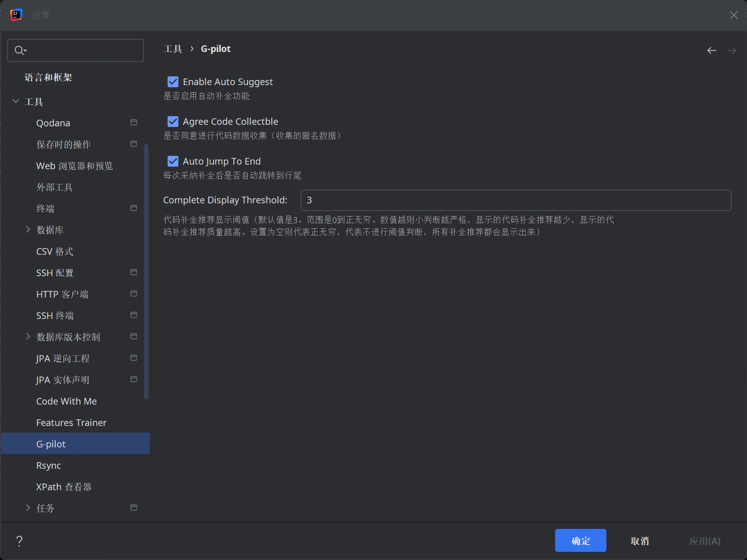Cancel with the 取消 button

point(639,541)
